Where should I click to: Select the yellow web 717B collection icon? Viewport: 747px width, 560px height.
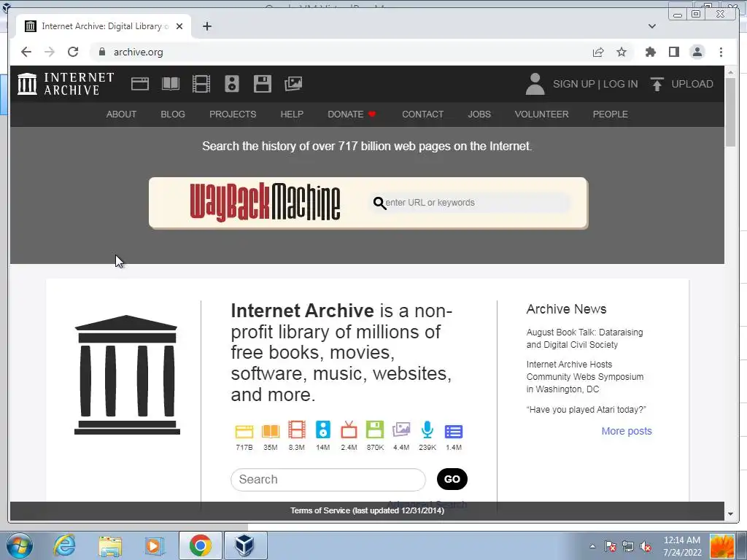pyautogui.click(x=244, y=431)
